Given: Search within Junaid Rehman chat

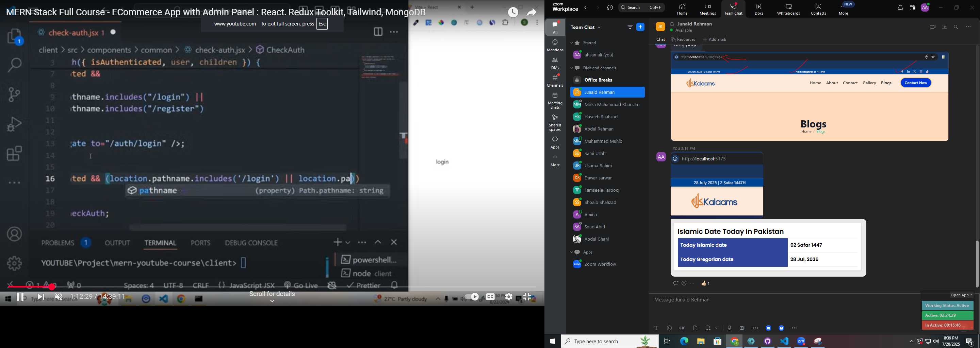Looking at the screenshot, I should pos(956,27).
